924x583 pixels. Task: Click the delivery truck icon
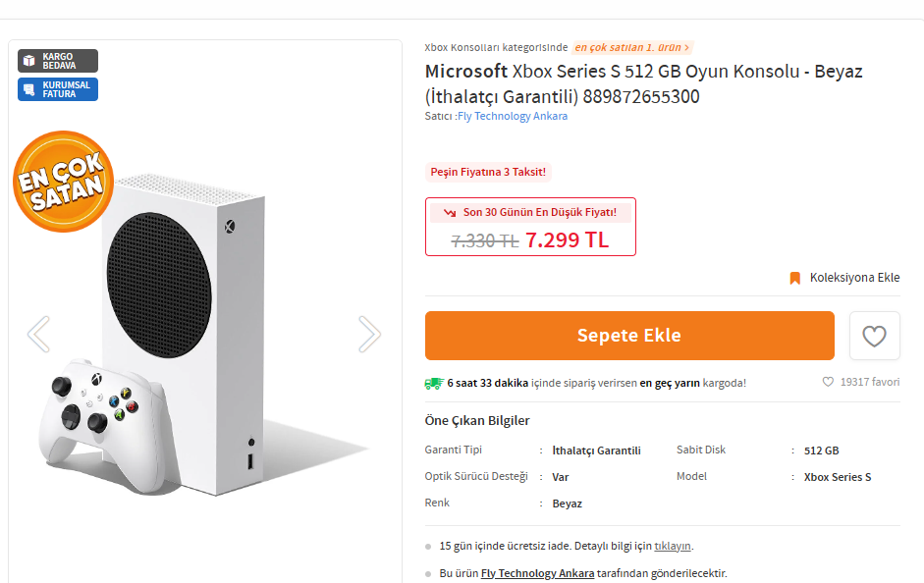coord(433,383)
